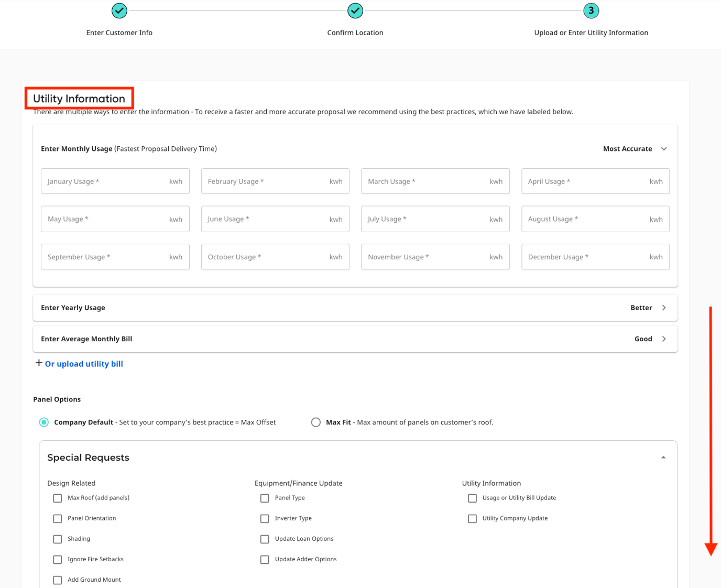This screenshot has height=588, width=721.
Task: Select the Company Default panel option
Action: point(43,422)
